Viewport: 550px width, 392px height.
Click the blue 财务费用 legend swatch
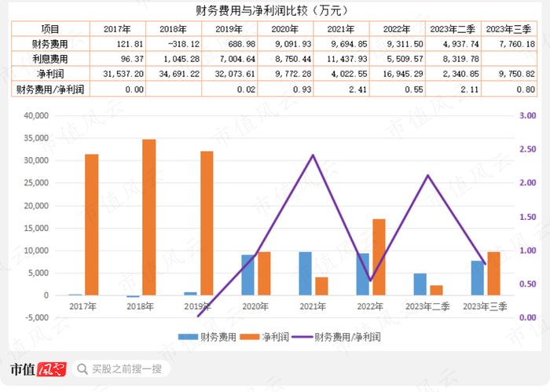tap(188, 337)
